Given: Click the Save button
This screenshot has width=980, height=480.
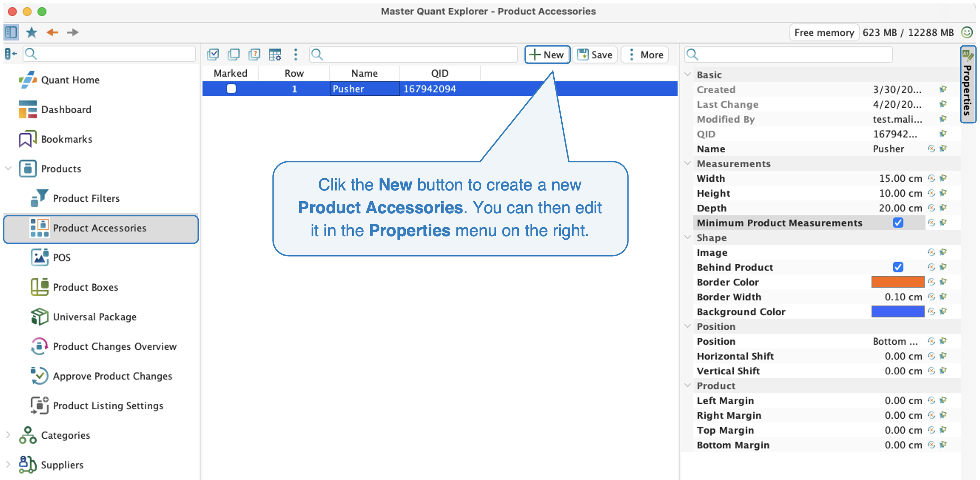Looking at the screenshot, I should pyautogui.click(x=595, y=54).
